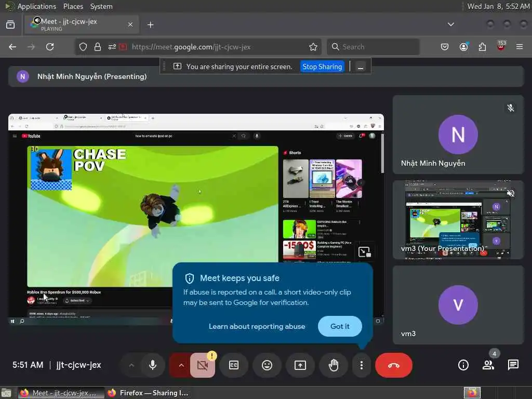Open the Places menu
This screenshot has height=399, width=532.
click(73, 6)
